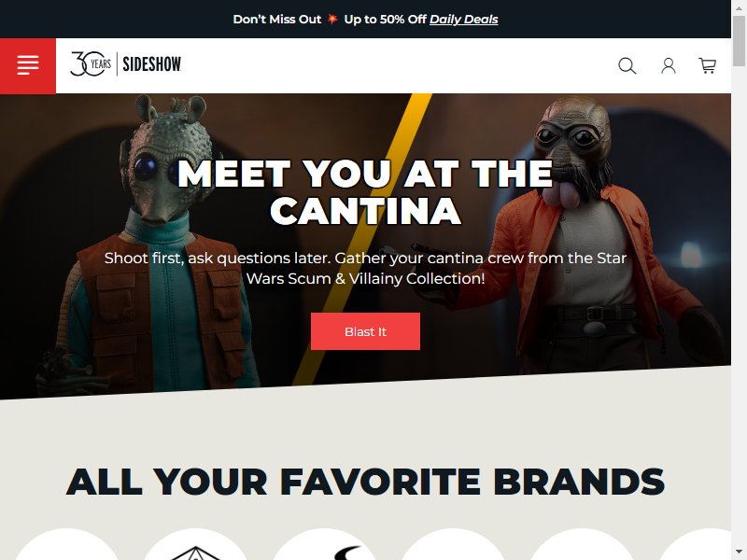Select the first blank brand circle
Viewport: 747px width, 560px height.
point(66,544)
